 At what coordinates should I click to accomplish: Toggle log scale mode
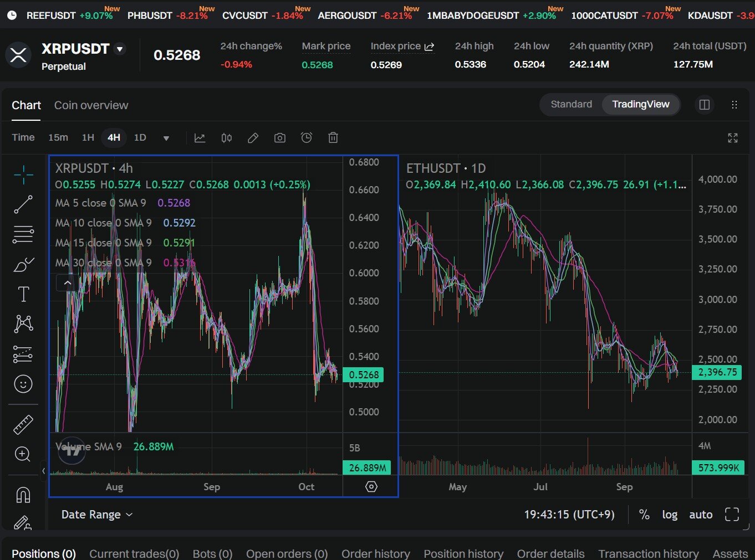670,515
